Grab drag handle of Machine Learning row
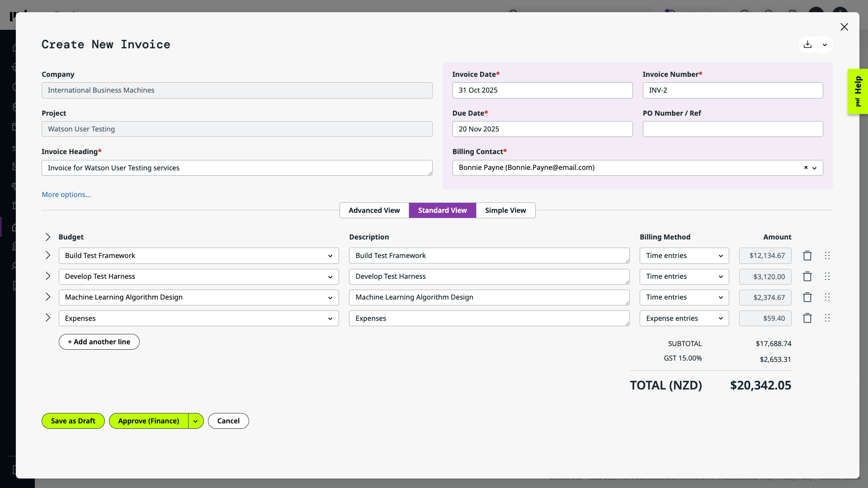This screenshot has width=868, height=488. [x=827, y=297]
